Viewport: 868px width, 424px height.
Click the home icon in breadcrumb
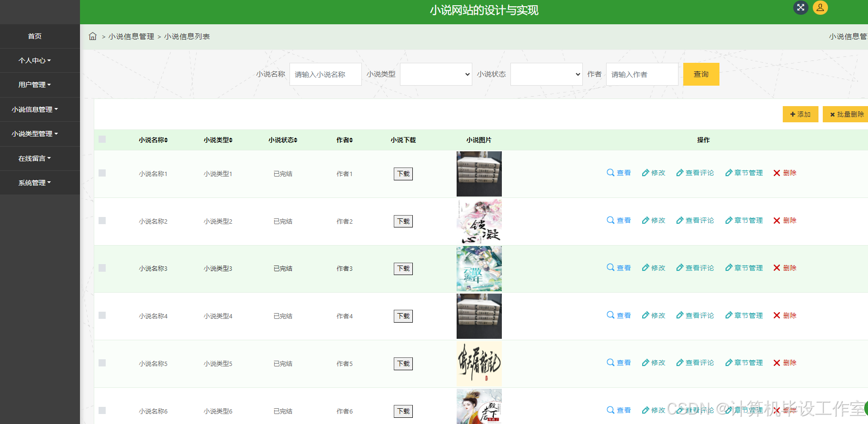tap(93, 36)
